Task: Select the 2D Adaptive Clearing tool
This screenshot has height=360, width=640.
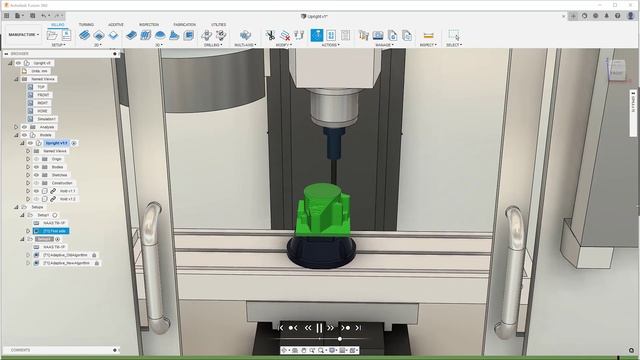Action: (84, 35)
